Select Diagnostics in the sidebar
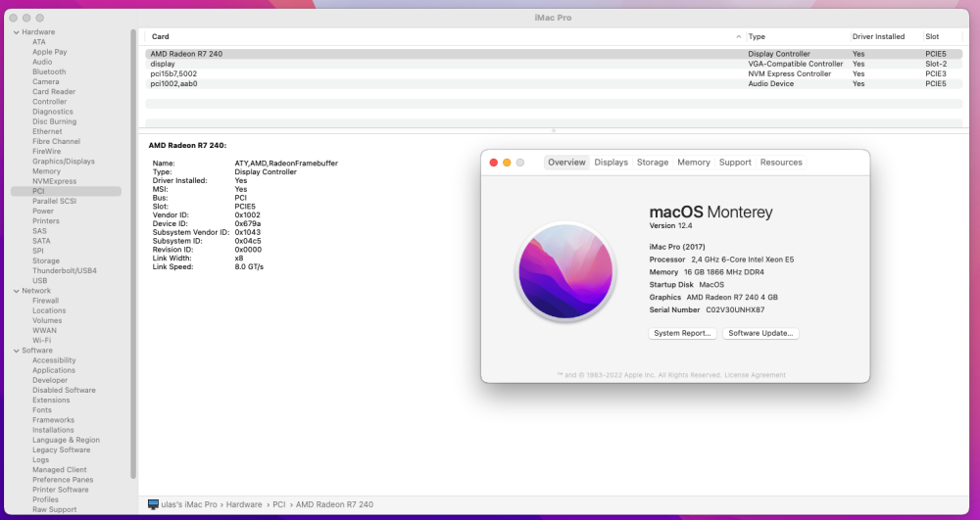 click(53, 112)
